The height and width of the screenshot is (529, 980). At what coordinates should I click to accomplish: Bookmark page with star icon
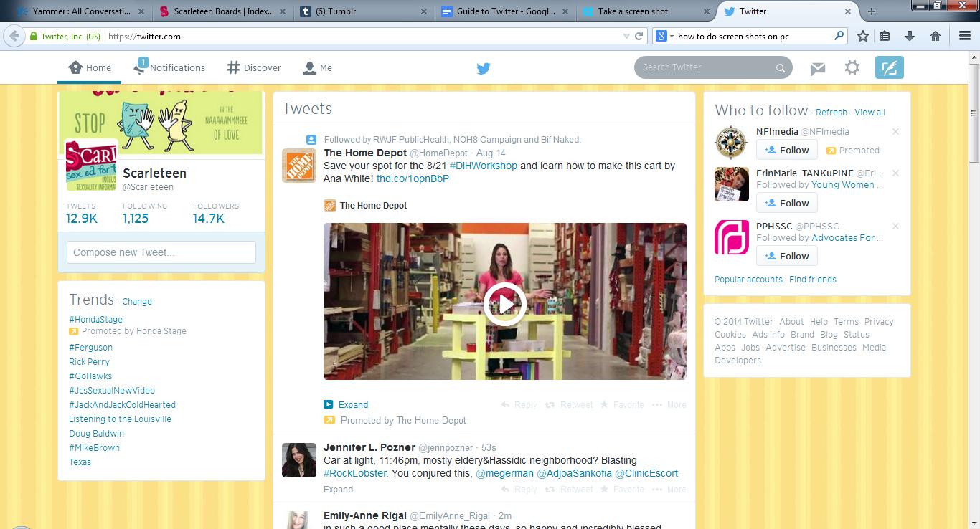[x=863, y=36]
